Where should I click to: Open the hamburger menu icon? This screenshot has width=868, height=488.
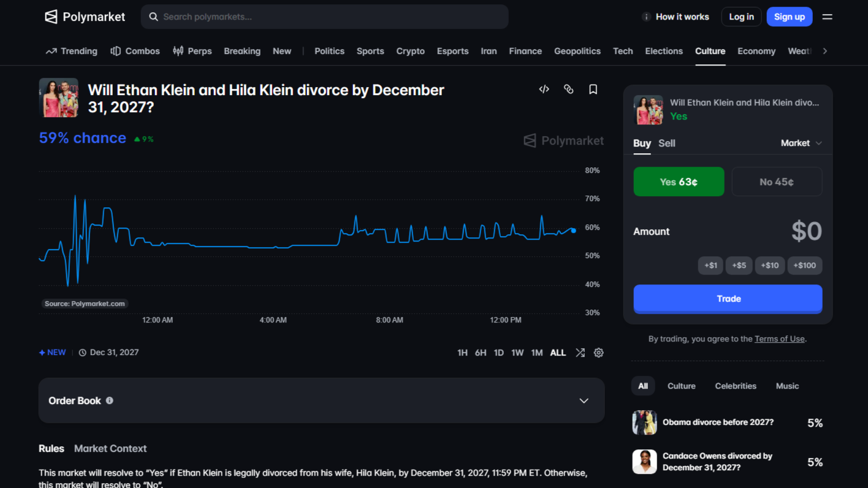[827, 17]
